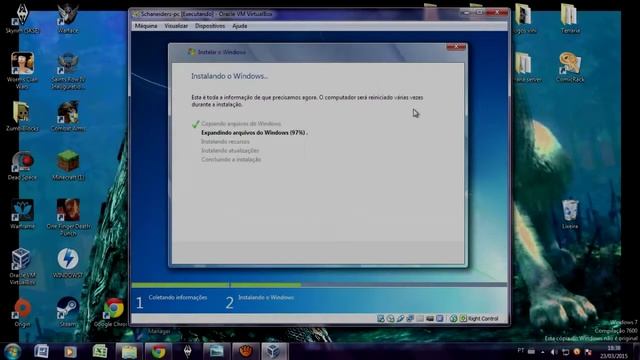Click the video capture status icon
This screenshot has height=360, width=640.
point(430,318)
